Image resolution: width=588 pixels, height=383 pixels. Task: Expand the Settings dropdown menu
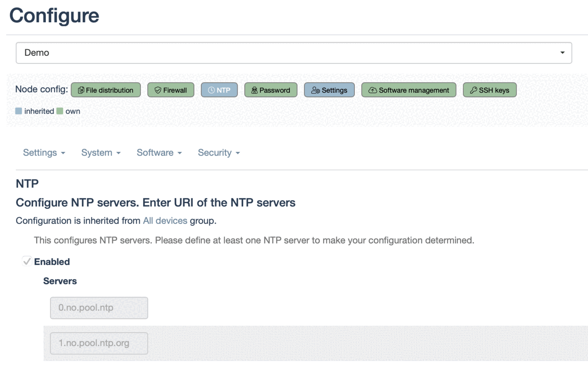(x=44, y=153)
